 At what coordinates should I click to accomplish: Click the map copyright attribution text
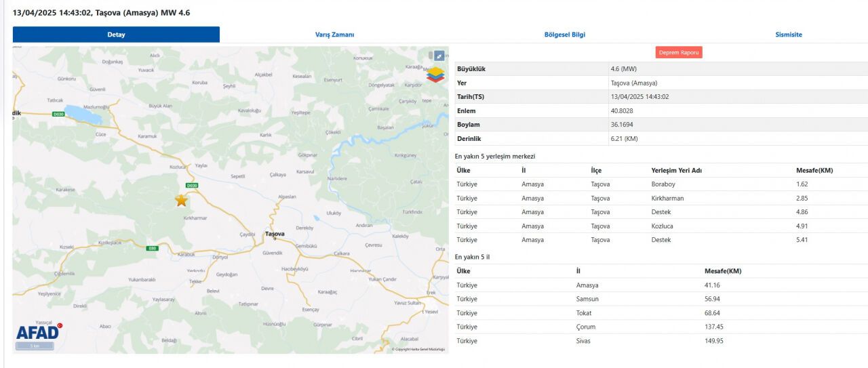[x=418, y=349]
